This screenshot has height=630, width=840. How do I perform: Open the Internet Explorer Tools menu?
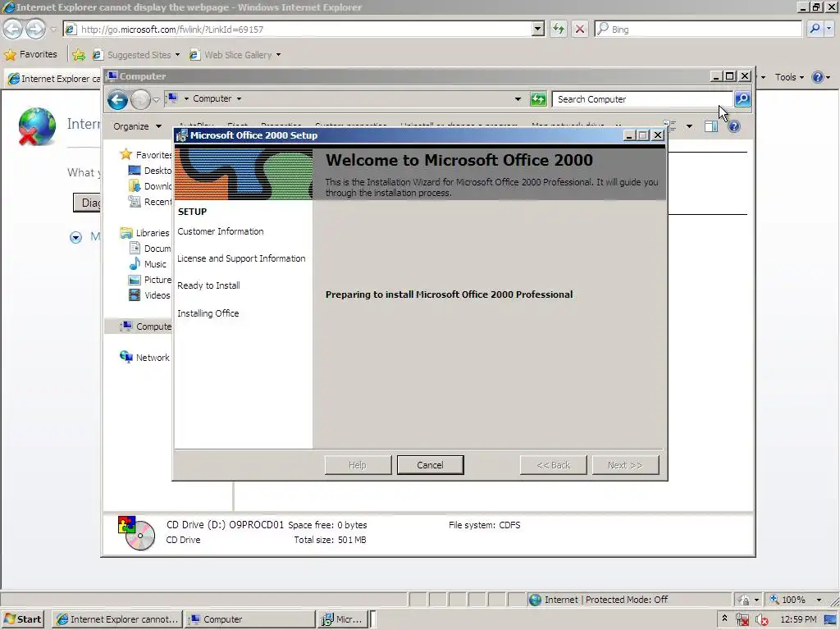(789, 77)
